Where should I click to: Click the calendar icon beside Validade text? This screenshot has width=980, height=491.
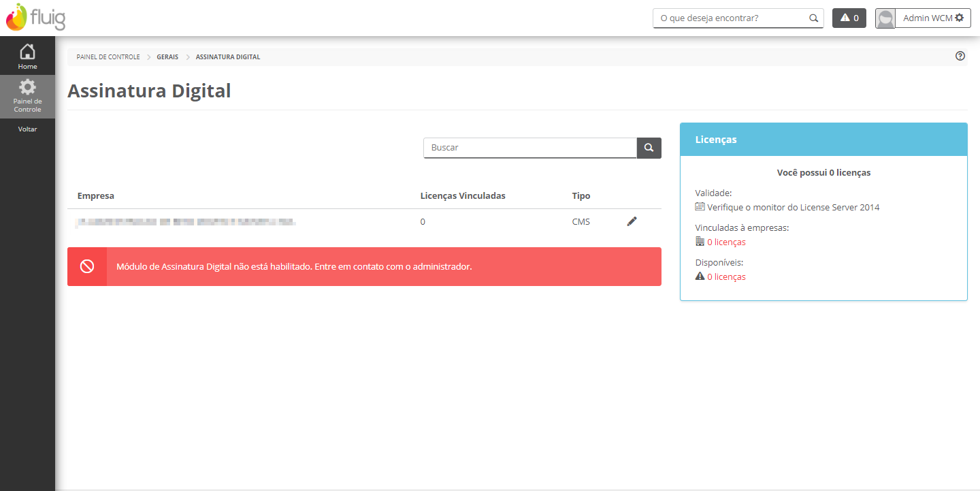(700, 206)
